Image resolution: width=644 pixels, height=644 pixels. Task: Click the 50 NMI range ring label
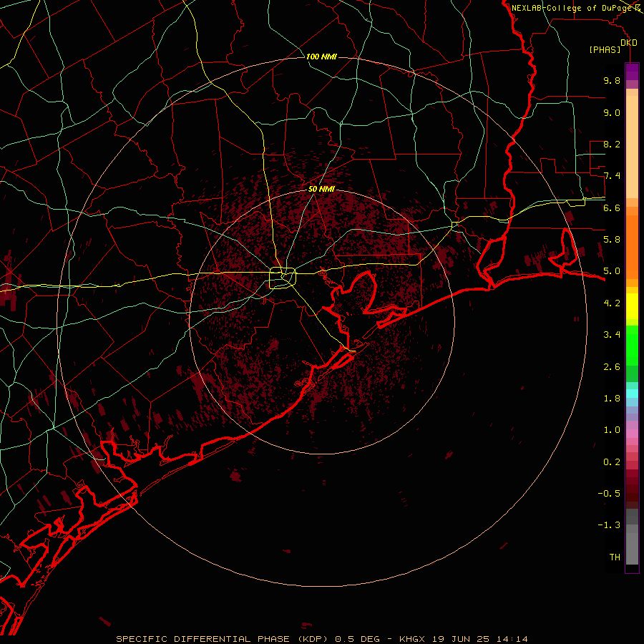(321, 189)
